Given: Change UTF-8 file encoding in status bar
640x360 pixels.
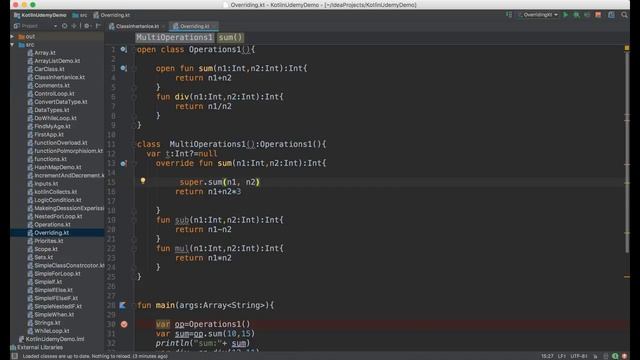Looking at the screenshot, I should 578,356.
